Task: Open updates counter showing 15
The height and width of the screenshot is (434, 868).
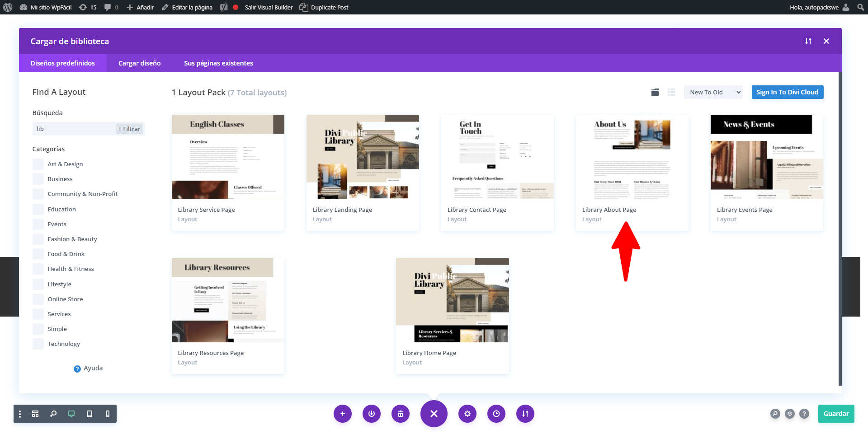Action: click(88, 7)
